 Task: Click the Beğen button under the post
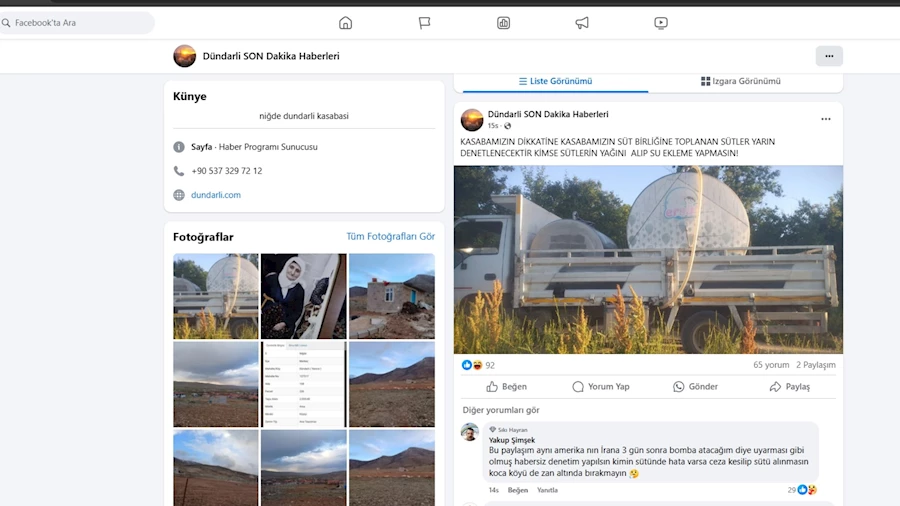(506, 387)
